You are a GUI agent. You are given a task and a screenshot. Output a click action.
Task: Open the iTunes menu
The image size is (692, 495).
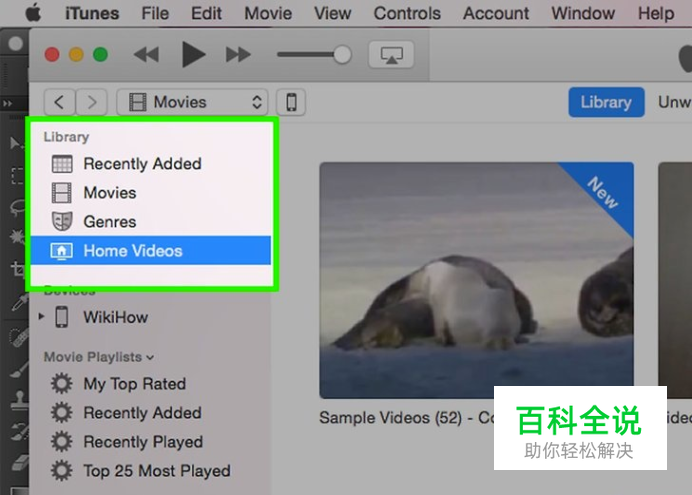click(x=92, y=13)
